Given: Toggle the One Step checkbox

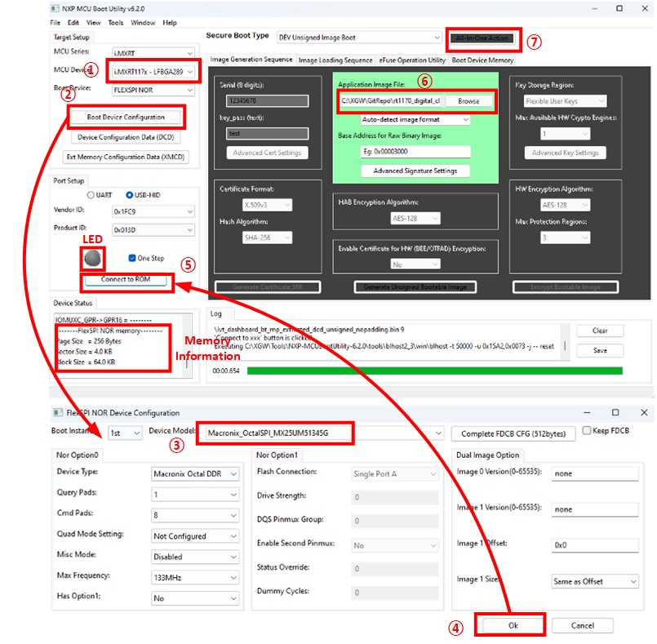Looking at the screenshot, I should click(133, 258).
